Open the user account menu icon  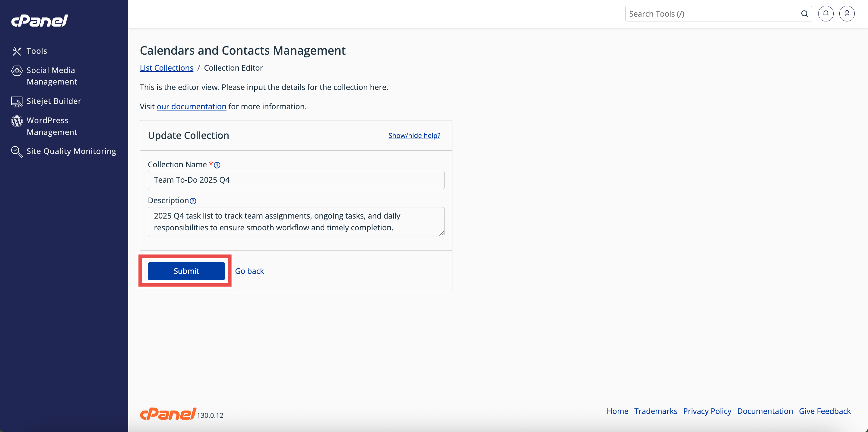coord(847,14)
